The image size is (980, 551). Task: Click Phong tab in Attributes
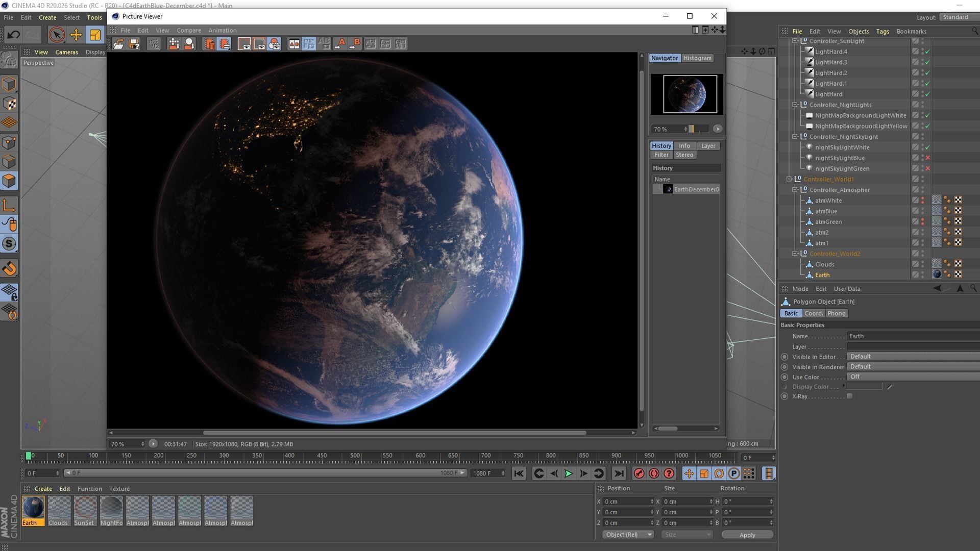coord(836,313)
